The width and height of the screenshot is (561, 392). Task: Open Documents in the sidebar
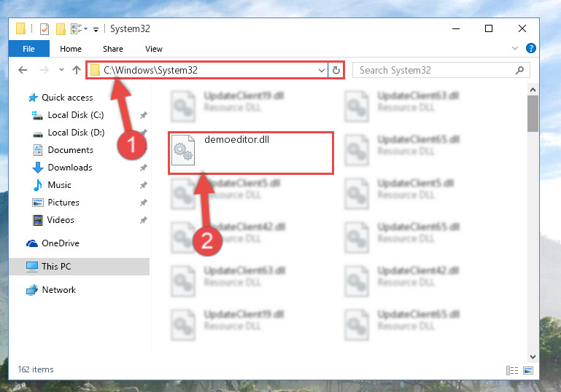(71, 150)
